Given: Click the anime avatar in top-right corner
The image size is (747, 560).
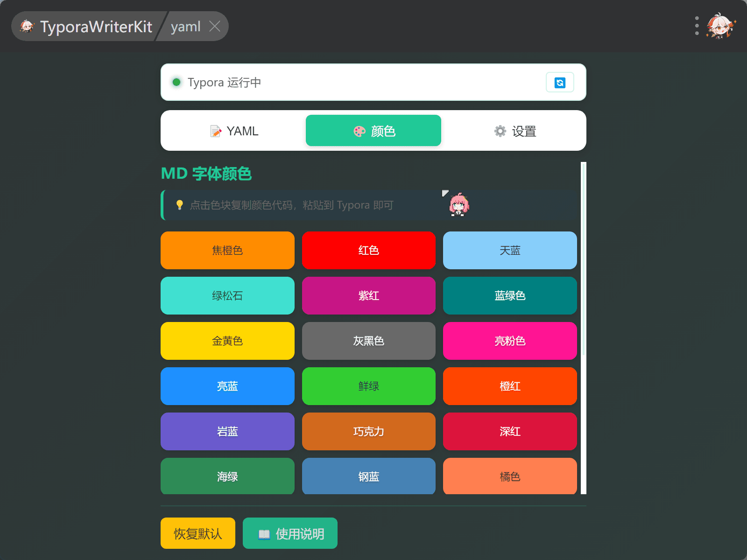Looking at the screenshot, I should [x=720, y=26].
